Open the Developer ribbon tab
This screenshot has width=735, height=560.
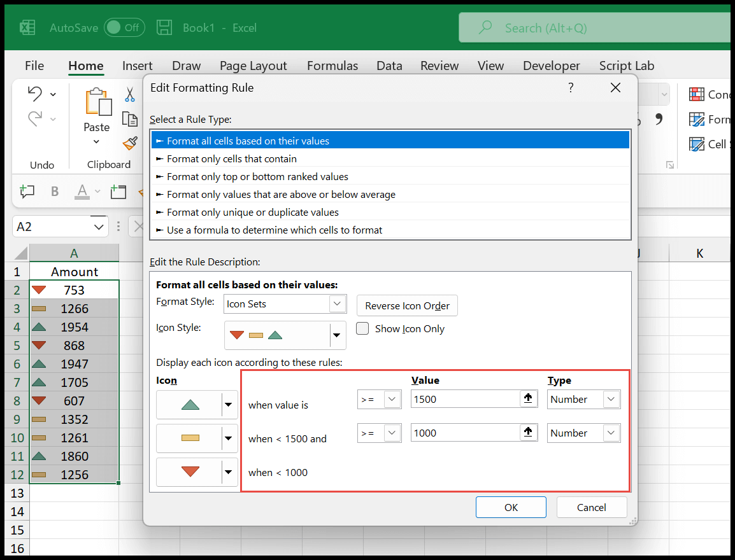[x=552, y=66]
